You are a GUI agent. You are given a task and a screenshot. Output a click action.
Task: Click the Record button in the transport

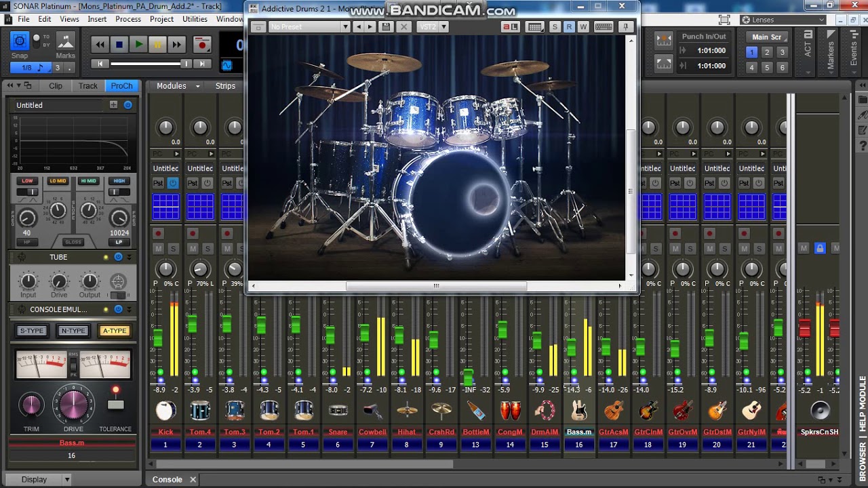point(201,45)
